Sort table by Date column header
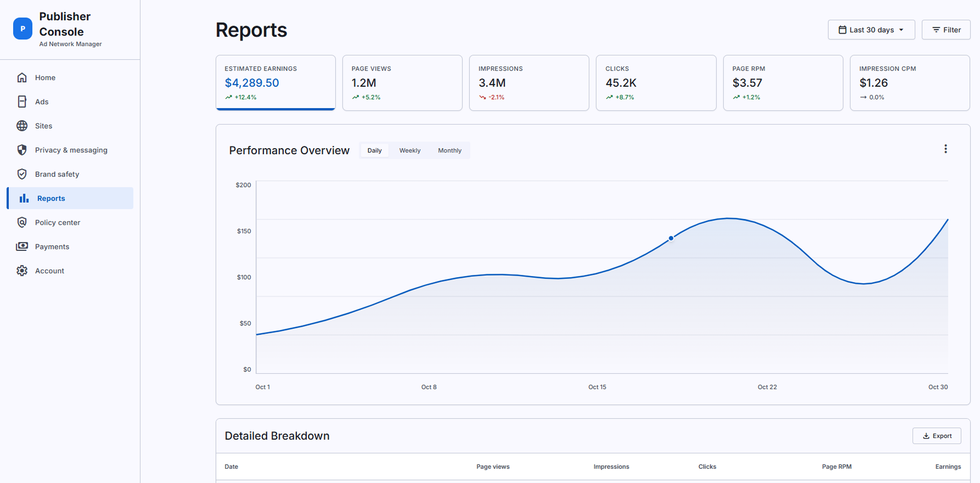This screenshot has height=483, width=980. [231, 467]
